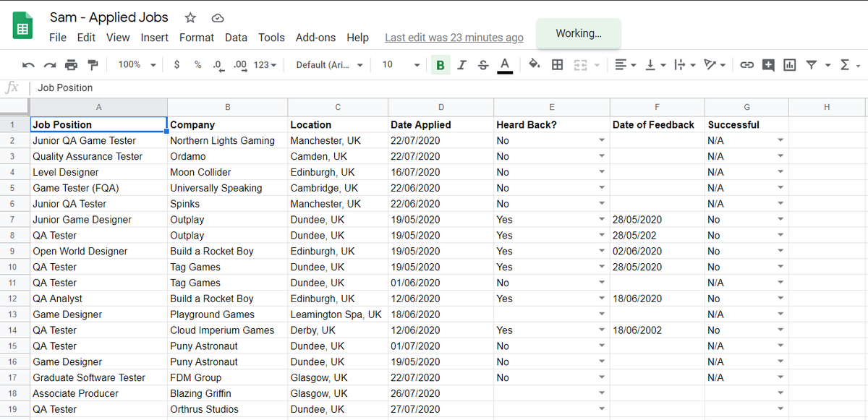
Task: Select the 'Date of Feedback' header cell
Action: pyautogui.click(x=657, y=124)
